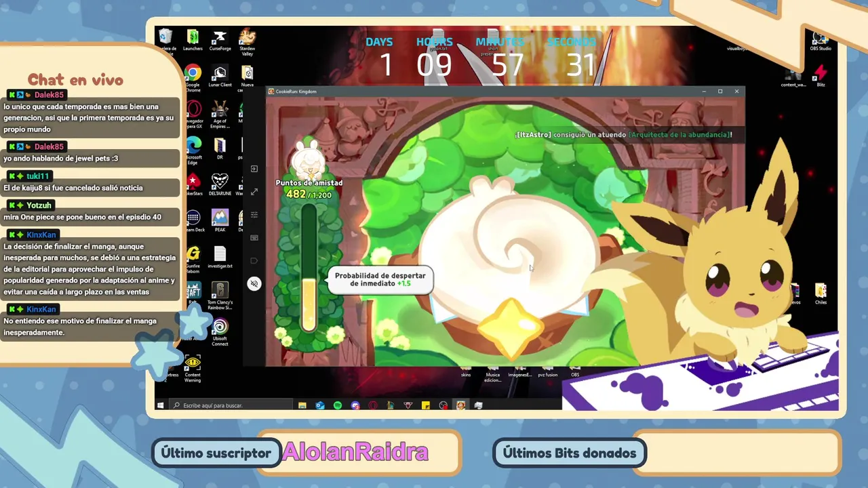Open the PEAK game desktop icon
This screenshot has height=488, width=868.
tap(220, 220)
